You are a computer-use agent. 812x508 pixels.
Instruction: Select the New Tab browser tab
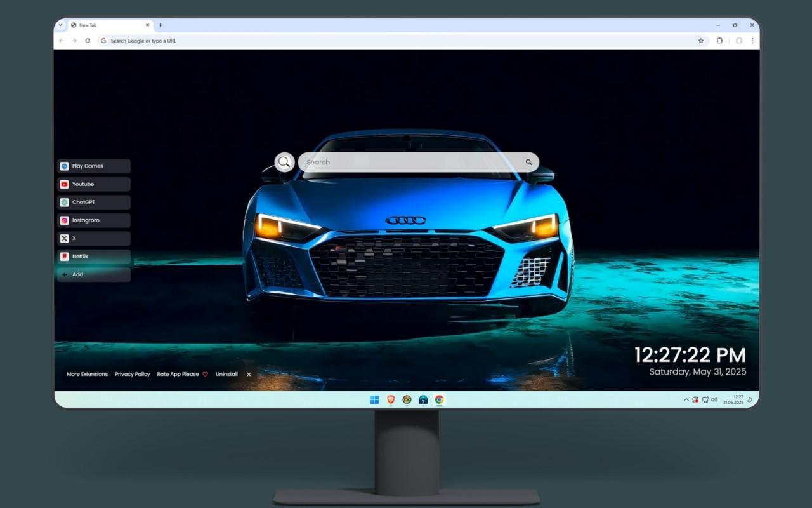110,25
